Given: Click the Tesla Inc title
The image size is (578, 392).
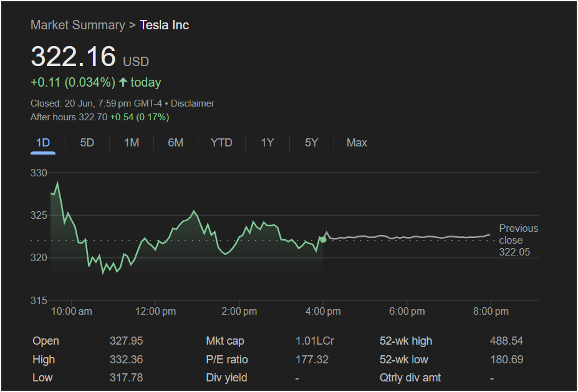Looking at the screenshot, I should pyautogui.click(x=165, y=25).
